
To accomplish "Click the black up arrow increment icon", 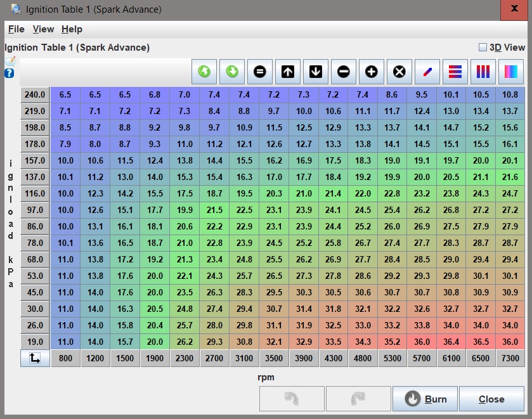I will coord(288,72).
